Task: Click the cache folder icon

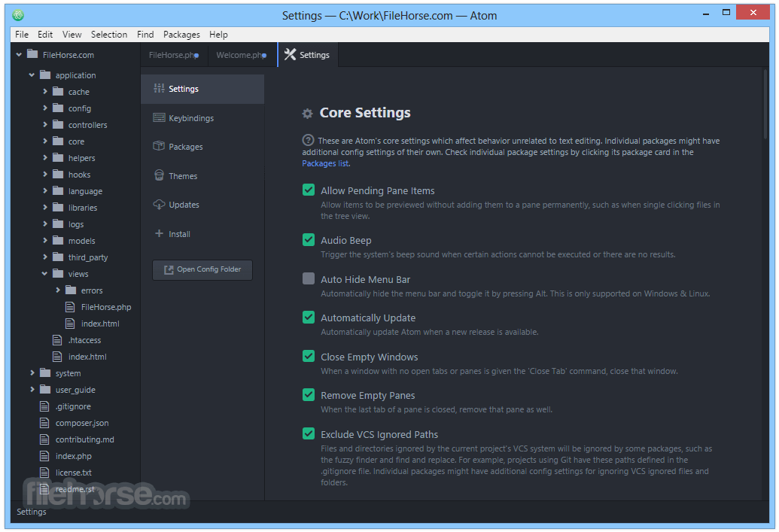Action: click(x=58, y=91)
